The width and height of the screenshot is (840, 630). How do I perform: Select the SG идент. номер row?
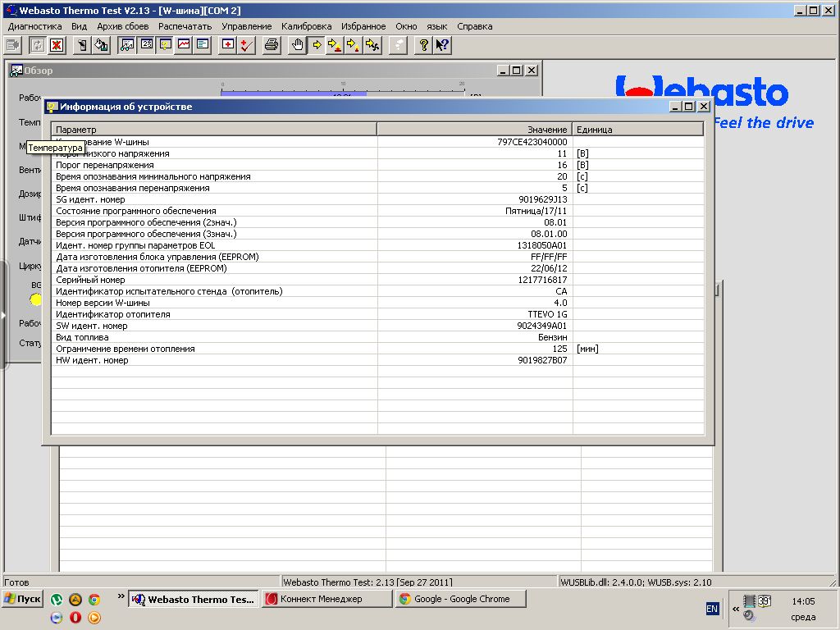click(x=377, y=199)
